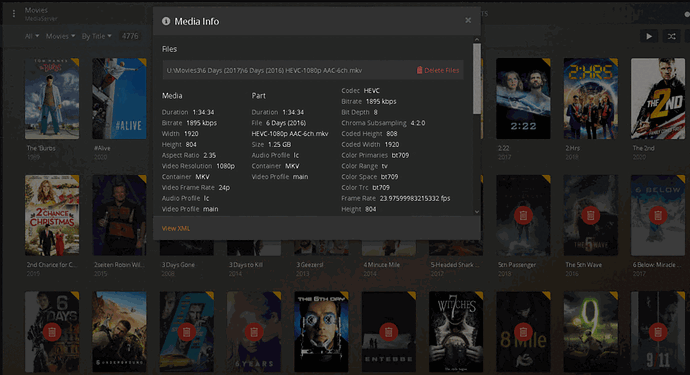Screen dimensions: 690x375
Task: Click the Frame Rate 23.97599983215332 fps value
Action: pos(415,199)
